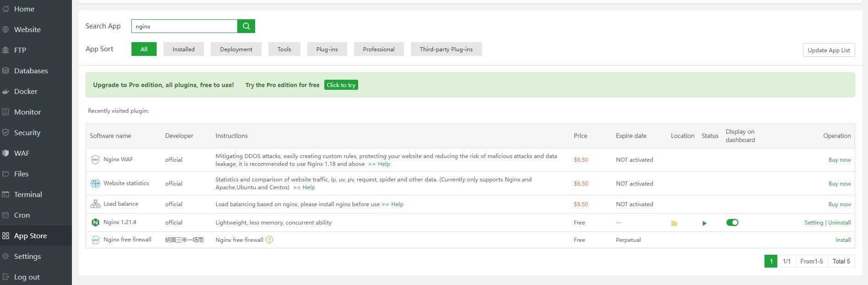Open Setting for Nginx 1.21.4
868x285 pixels.
813,223
